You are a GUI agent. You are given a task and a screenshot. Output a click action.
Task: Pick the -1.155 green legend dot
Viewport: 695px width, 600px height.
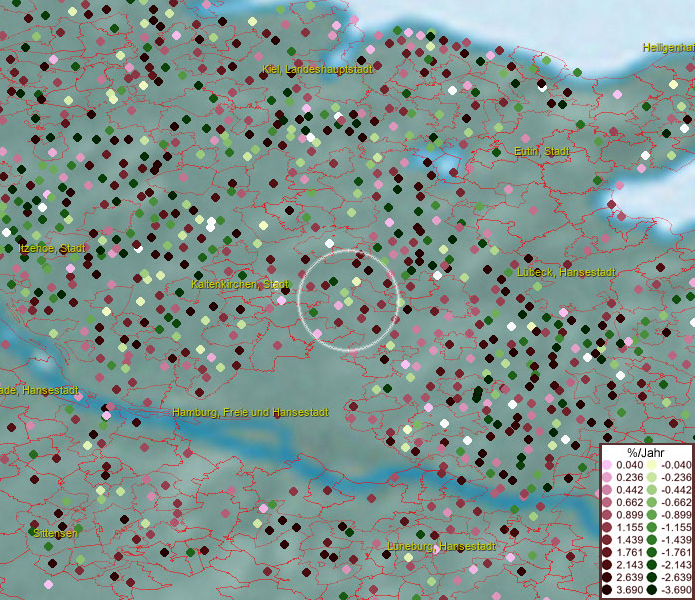tap(652, 527)
